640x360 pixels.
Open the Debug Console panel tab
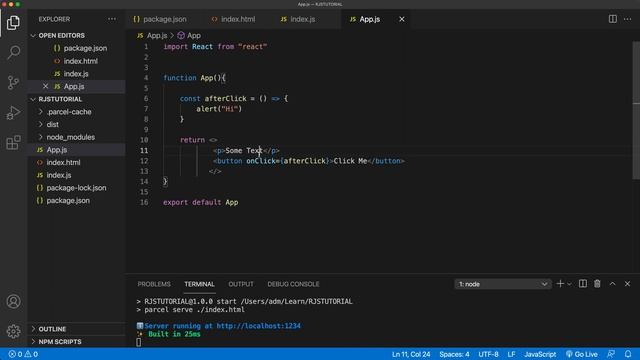[x=293, y=284]
